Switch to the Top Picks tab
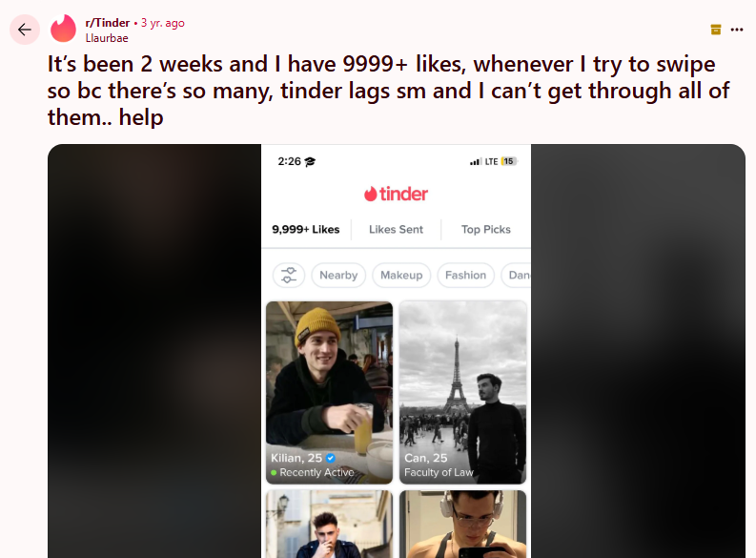 click(485, 230)
